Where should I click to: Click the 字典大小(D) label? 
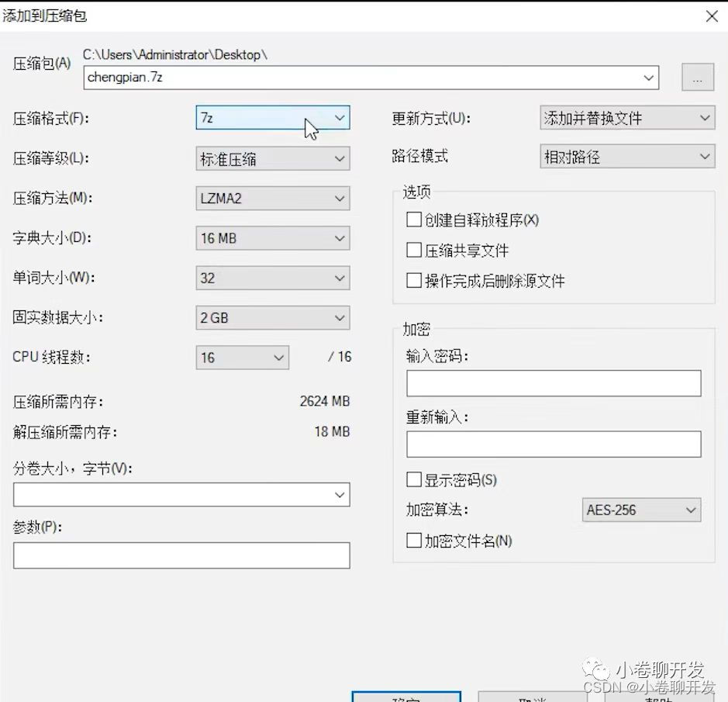pos(52,238)
